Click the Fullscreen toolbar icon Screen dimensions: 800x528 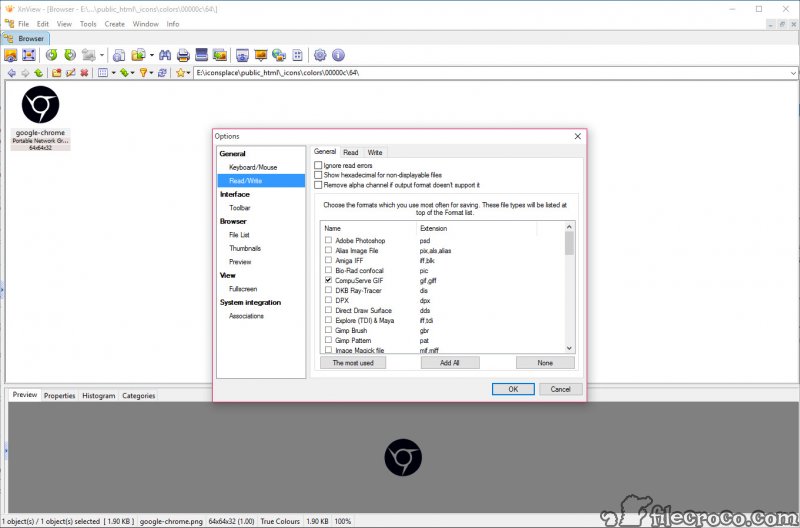point(29,55)
